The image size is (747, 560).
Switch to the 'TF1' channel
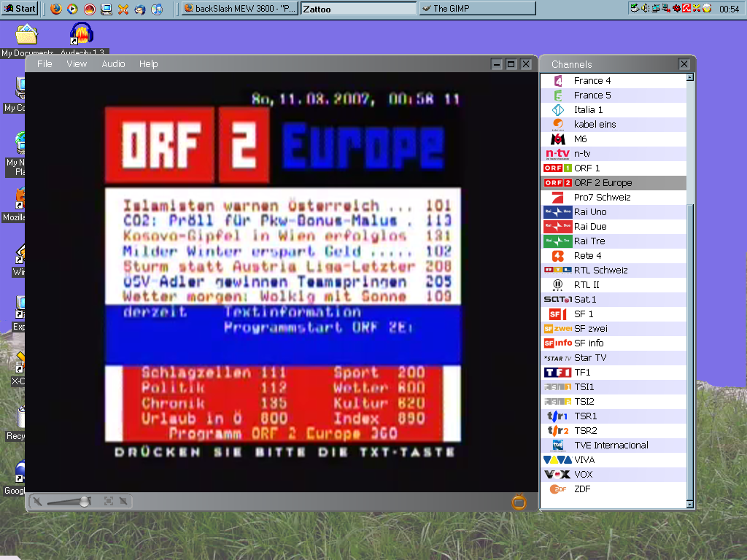coord(614,373)
